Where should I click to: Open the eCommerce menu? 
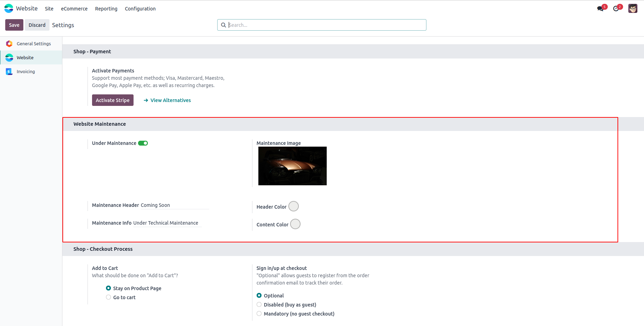[x=74, y=9]
